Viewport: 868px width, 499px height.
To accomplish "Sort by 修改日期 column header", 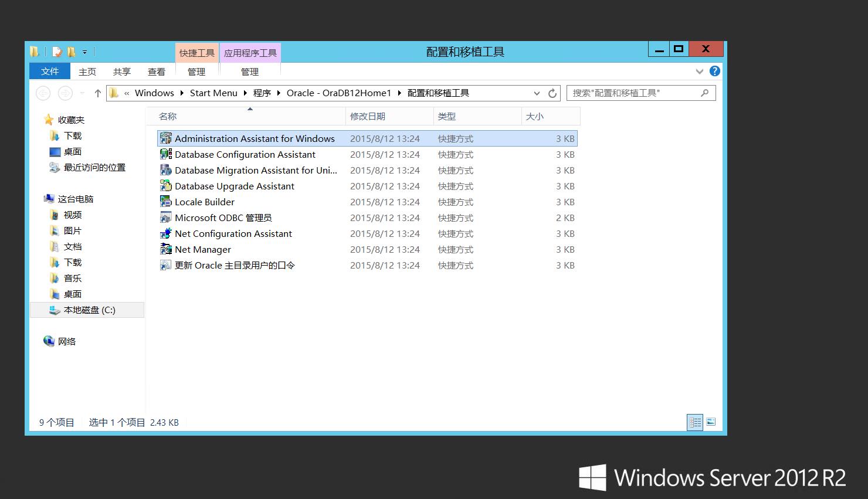I will (x=390, y=116).
